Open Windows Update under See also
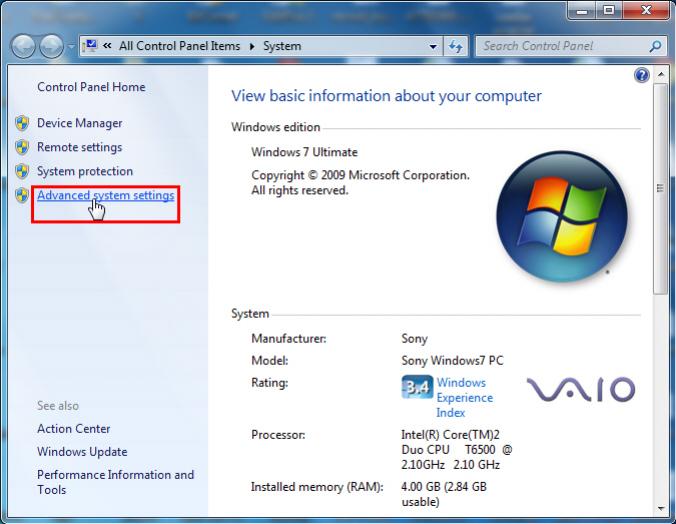Image resolution: width=676 pixels, height=524 pixels. [x=82, y=452]
